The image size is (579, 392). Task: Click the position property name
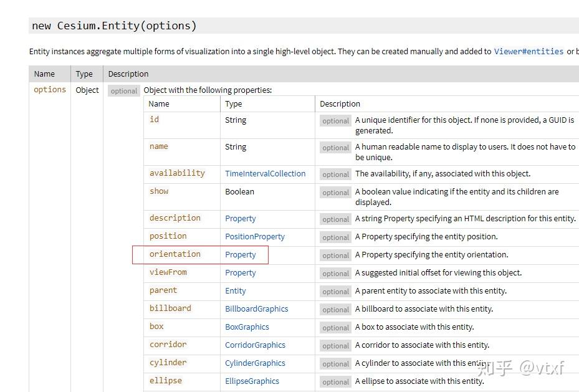click(168, 236)
